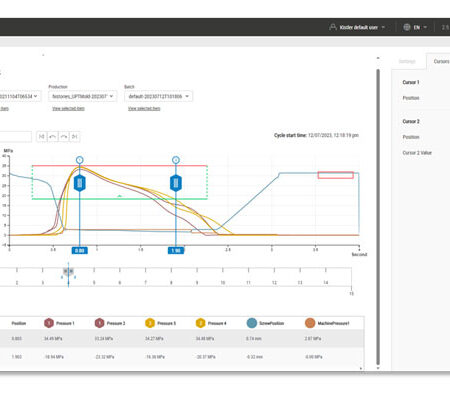The height and width of the screenshot is (395, 450).
Task: Click Pressure 1 value 34.49 MPa
Action: click(53, 339)
